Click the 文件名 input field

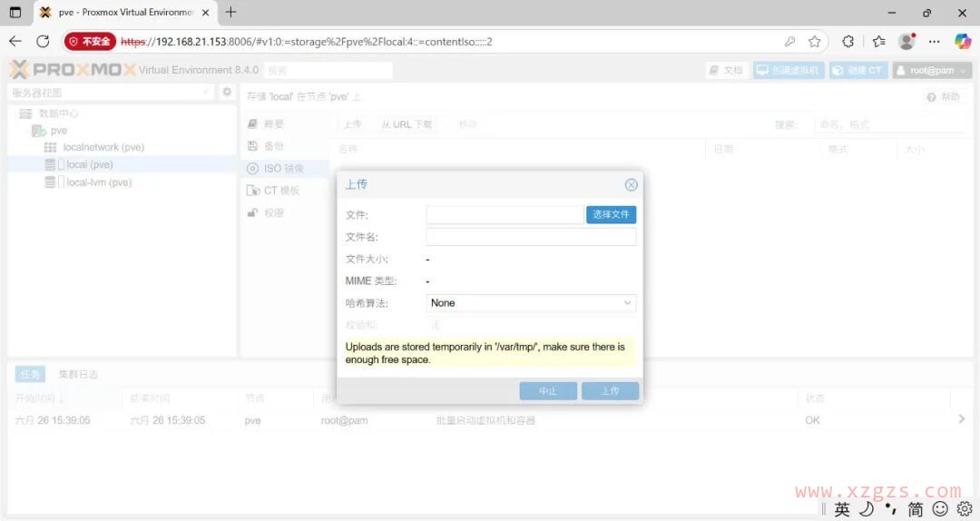point(531,237)
